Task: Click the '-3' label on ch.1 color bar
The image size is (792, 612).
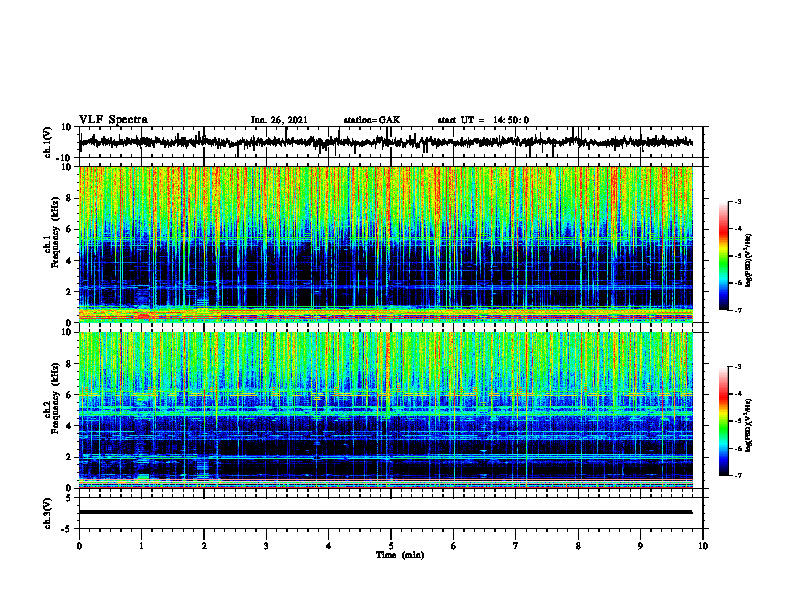Action: (738, 201)
